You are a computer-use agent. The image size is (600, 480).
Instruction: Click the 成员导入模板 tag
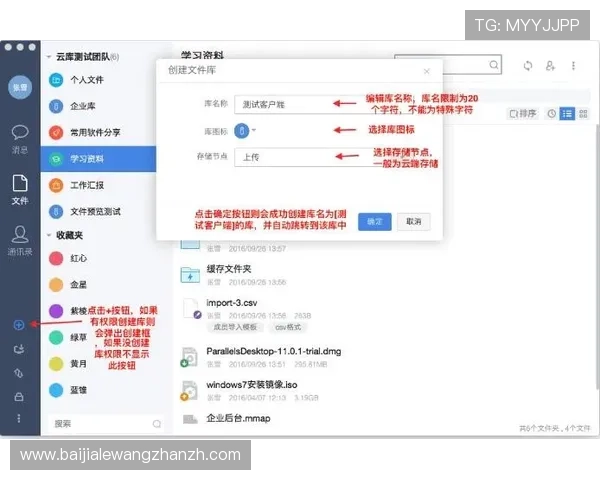coord(235,327)
